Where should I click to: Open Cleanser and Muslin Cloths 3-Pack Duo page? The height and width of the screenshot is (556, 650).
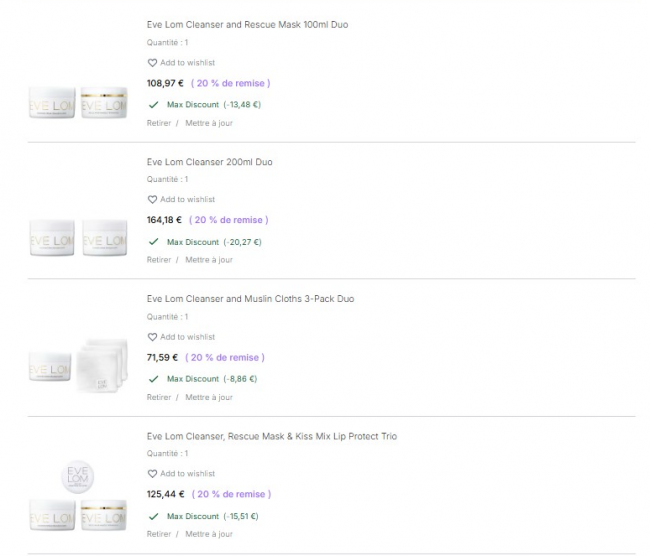coord(250,299)
